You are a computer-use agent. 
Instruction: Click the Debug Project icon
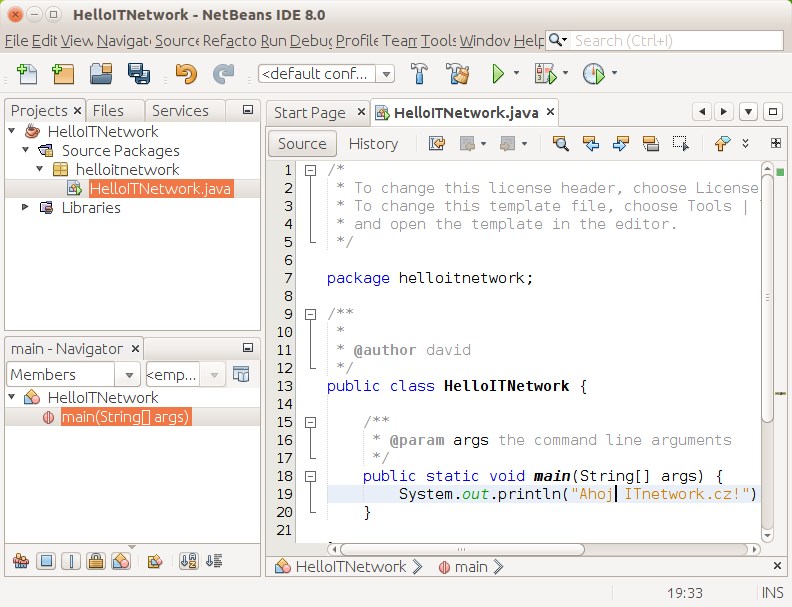click(546, 74)
